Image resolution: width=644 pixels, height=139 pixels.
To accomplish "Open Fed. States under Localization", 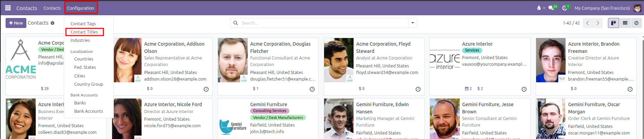I will 85,67.
